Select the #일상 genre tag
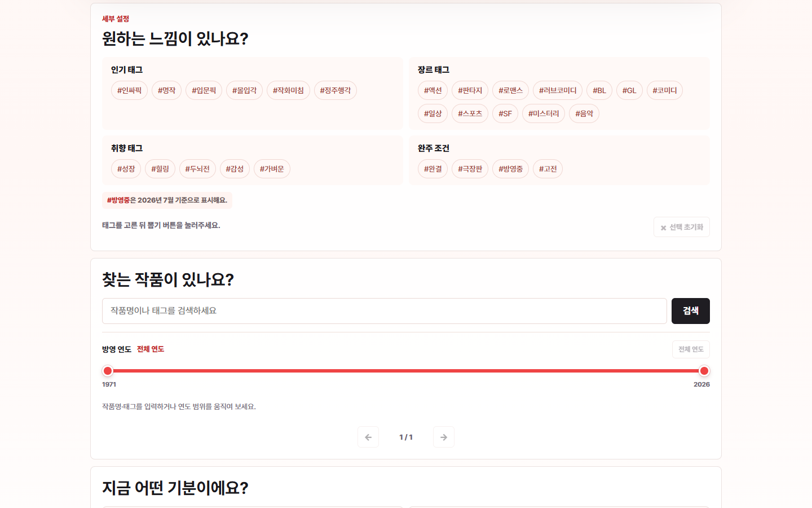This screenshot has width=812, height=508. (433, 113)
